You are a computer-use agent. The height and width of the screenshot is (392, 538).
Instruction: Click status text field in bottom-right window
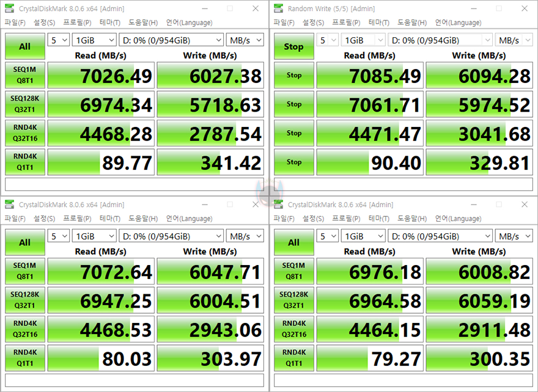click(x=403, y=380)
